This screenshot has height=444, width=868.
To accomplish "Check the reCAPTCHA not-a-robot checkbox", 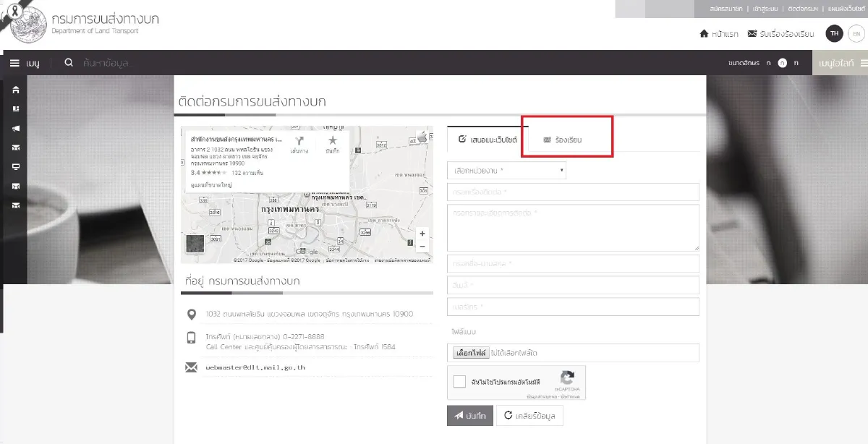I will pos(459,381).
